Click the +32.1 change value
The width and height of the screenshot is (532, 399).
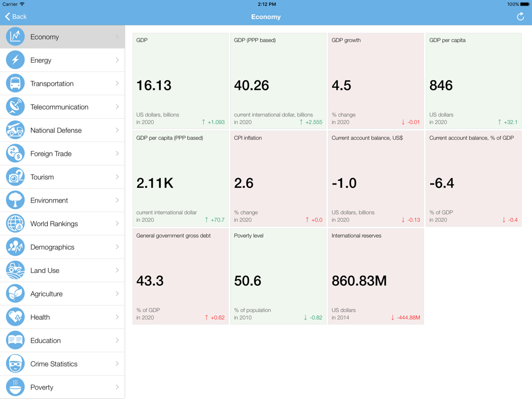(511, 122)
